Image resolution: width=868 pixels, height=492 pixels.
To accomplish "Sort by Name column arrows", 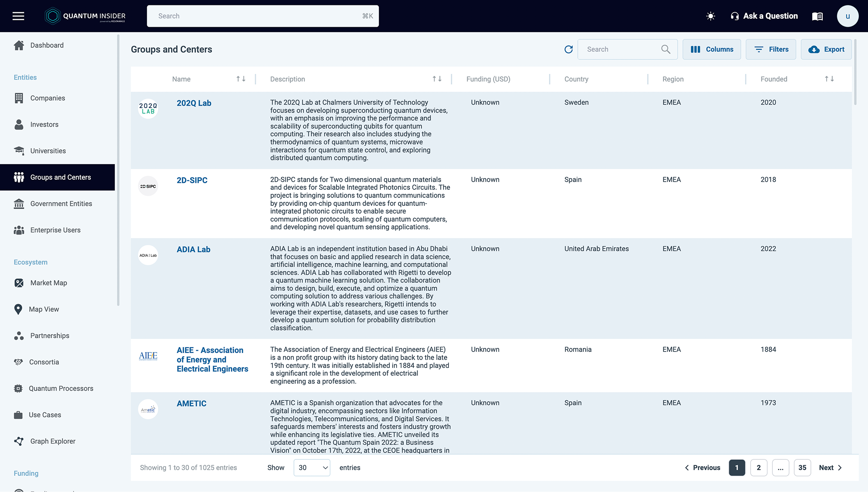I will 241,79.
